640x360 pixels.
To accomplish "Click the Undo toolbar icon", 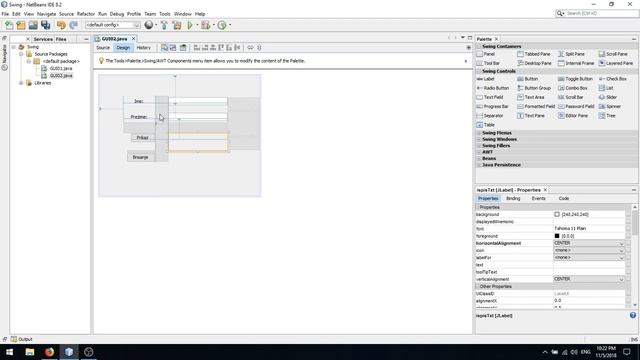I will 61,25.
